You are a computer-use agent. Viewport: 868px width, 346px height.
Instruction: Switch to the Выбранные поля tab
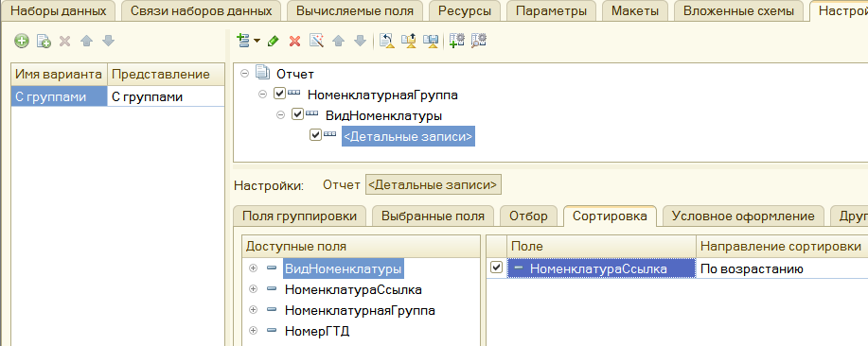tap(433, 216)
